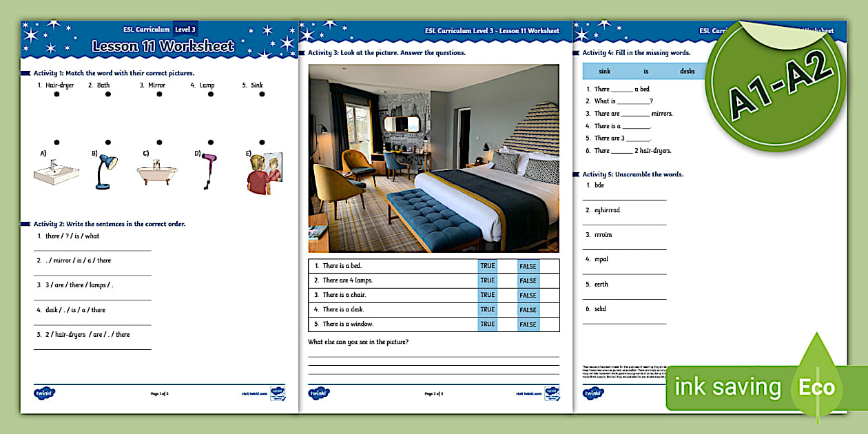
Task: Mark FALSE for "There is a chair"
Action: (x=528, y=295)
